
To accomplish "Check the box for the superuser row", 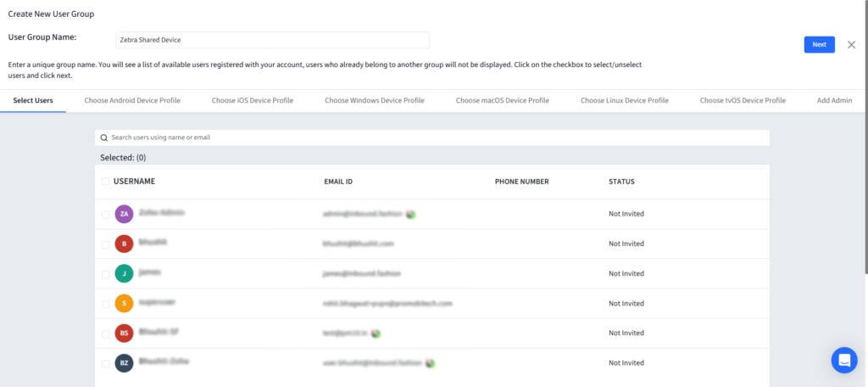I will tap(105, 305).
